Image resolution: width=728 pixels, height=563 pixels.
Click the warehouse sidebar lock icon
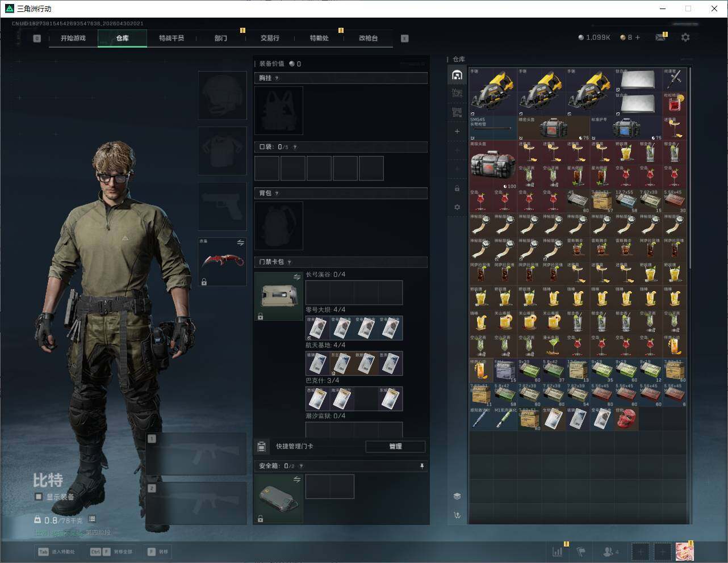457,188
